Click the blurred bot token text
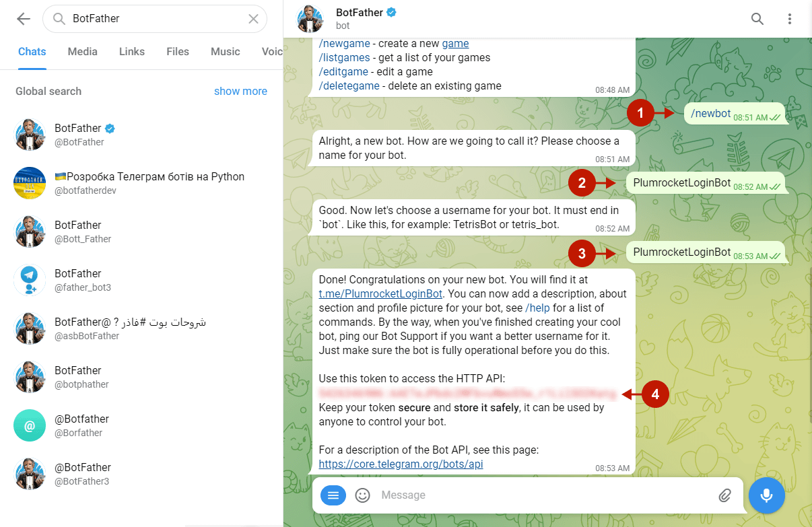Screen dimensions: 812x527 point(467,394)
